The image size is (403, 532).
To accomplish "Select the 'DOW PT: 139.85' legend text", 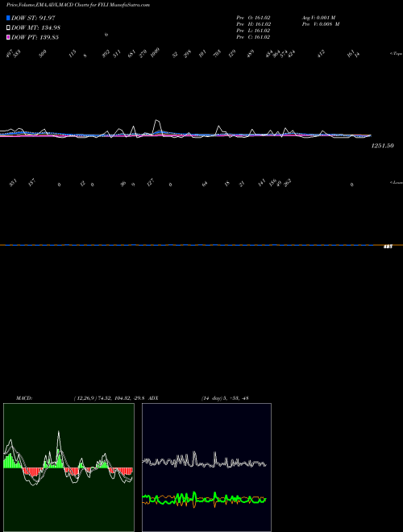I will 35,37.
